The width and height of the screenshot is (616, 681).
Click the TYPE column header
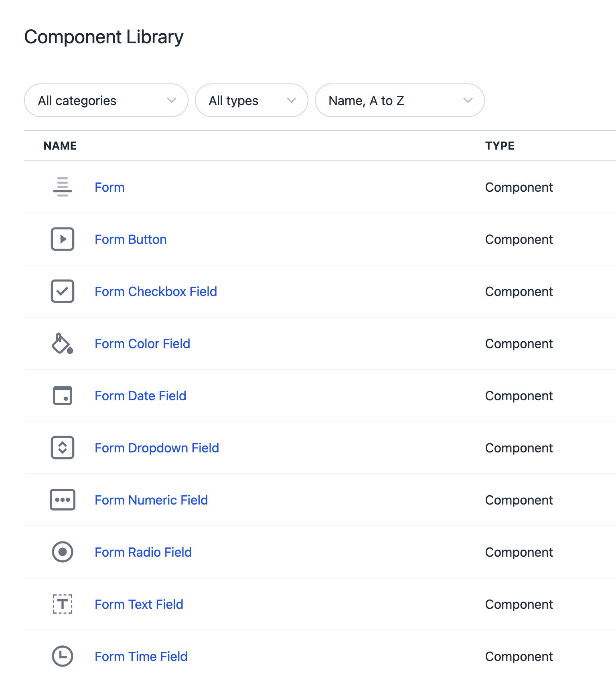tap(500, 146)
